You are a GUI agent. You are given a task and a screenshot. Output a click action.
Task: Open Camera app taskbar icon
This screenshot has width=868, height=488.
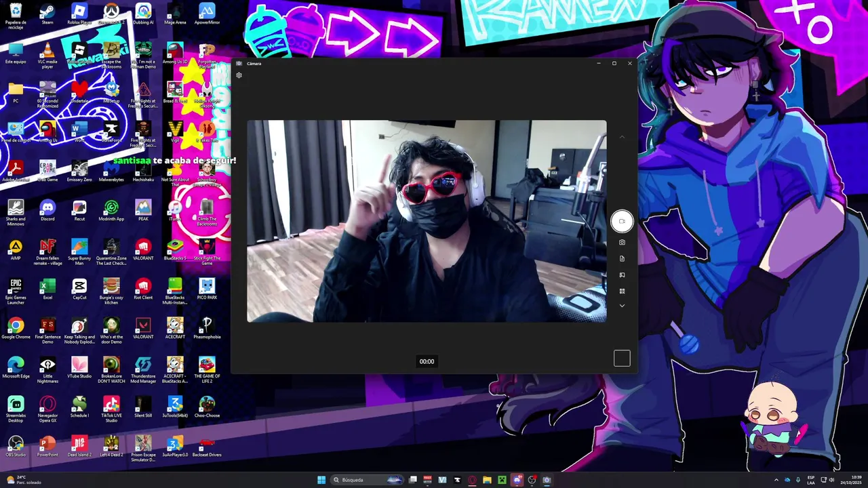click(547, 480)
